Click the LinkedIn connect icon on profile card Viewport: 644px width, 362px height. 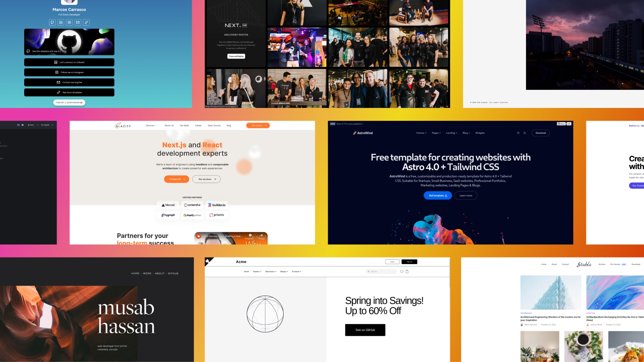tap(61, 22)
